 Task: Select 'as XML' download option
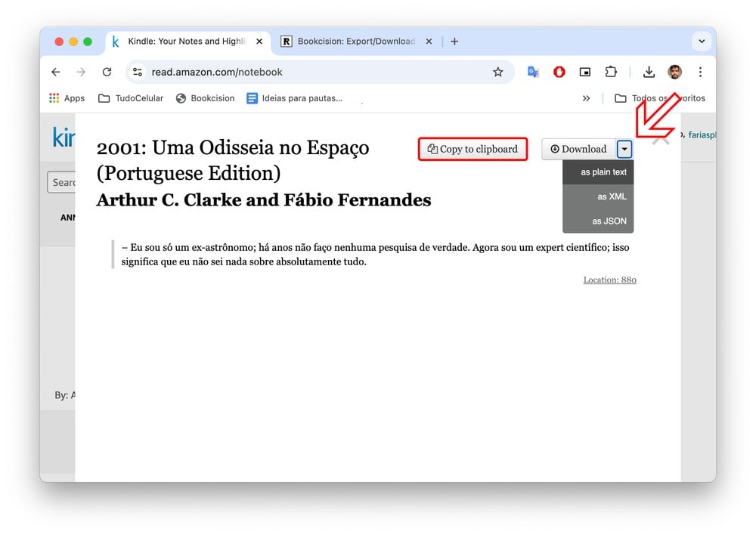(611, 196)
